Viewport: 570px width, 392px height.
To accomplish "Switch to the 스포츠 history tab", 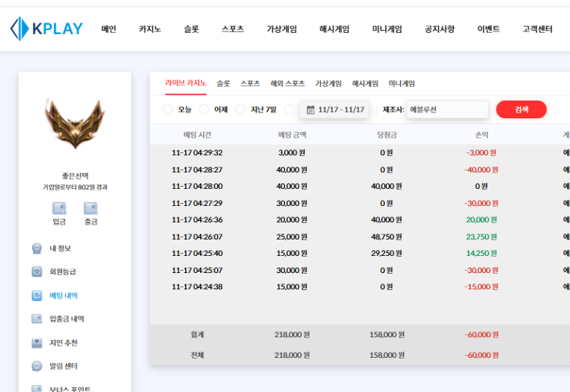I will 250,83.
